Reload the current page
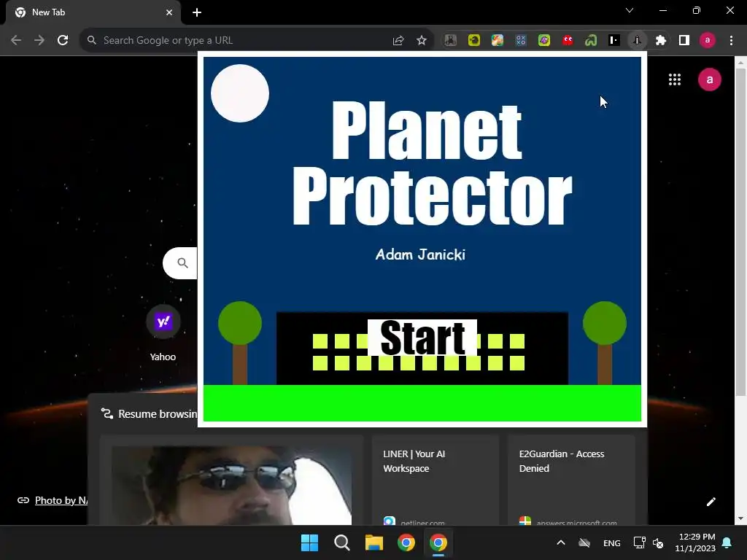Viewport: 747px width, 560px height. pyautogui.click(x=63, y=41)
